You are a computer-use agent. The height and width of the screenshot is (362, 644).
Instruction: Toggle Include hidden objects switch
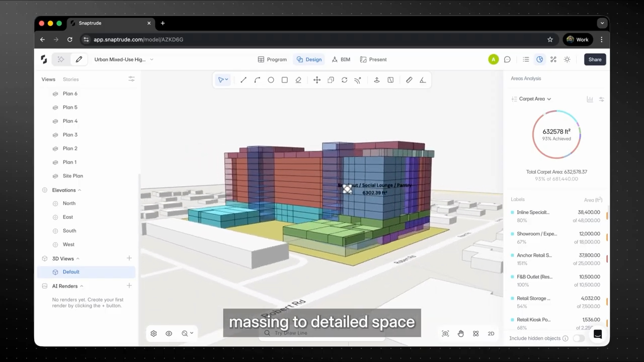[x=579, y=338]
